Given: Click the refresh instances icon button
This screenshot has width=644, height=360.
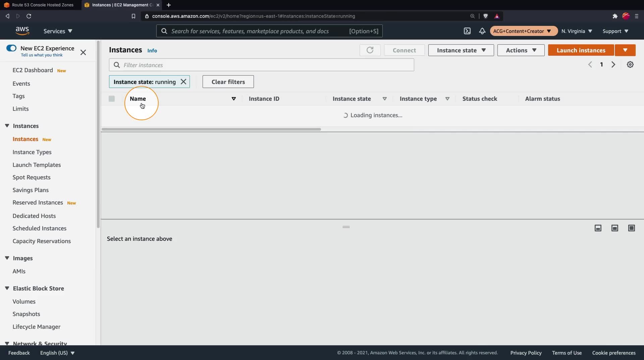Looking at the screenshot, I should [370, 50].
